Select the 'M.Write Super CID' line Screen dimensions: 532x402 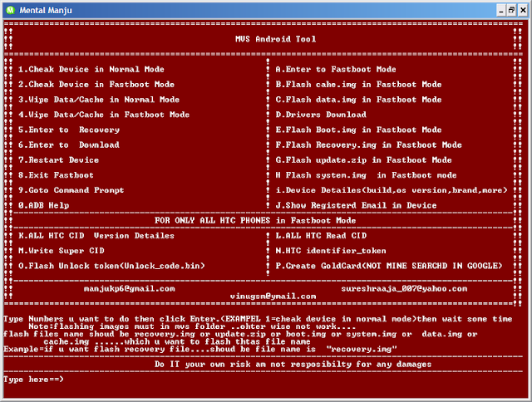(62, 251)
